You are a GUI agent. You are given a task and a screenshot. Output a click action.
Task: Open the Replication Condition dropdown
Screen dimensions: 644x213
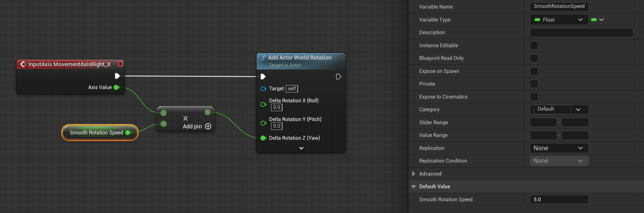tap(559, 161)
